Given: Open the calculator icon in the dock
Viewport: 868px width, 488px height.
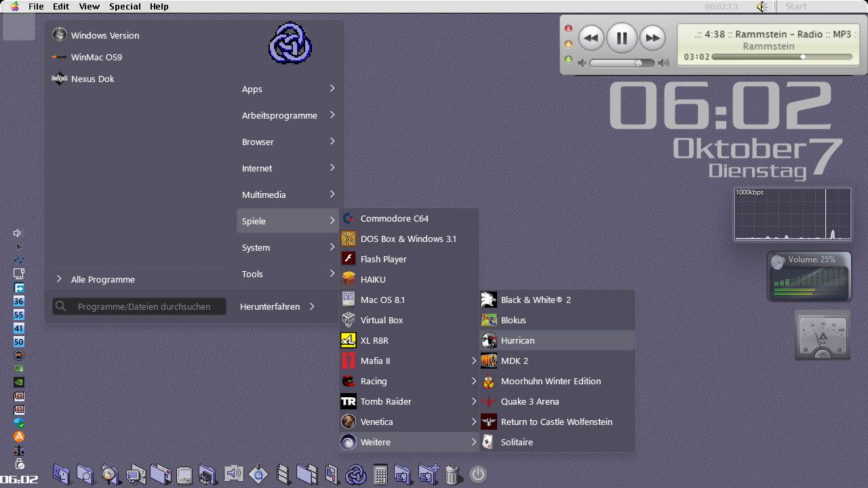Looking at the screenshot, I should 380,474.
